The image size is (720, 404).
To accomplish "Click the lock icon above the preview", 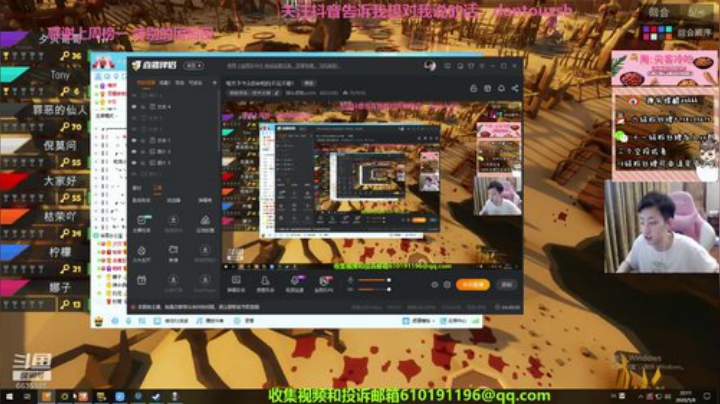I will coord(473,88).
